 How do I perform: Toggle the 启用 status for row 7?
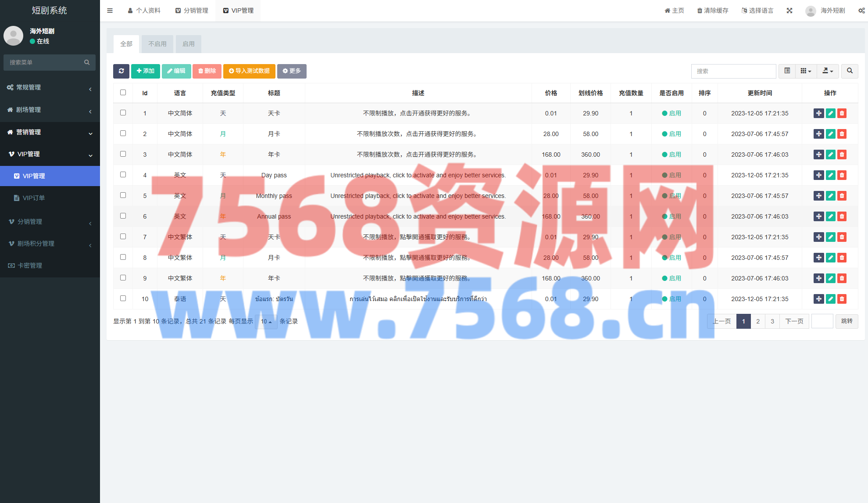pyautogui.click(x=672, y=237)
